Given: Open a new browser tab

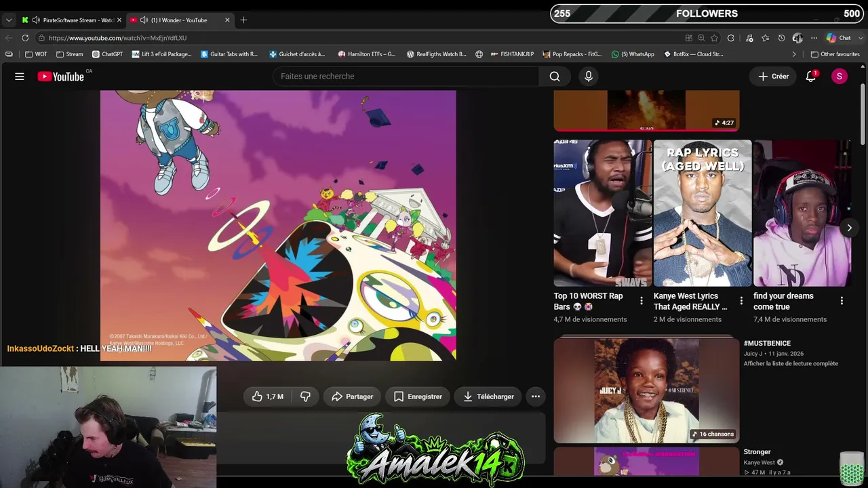Looking at the screenshot, I should 243,20.
